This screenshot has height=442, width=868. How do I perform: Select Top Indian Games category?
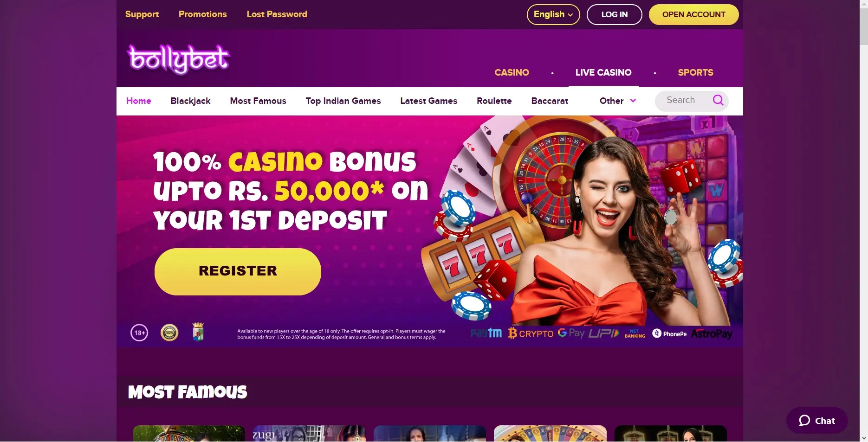[x=343, y=101]
